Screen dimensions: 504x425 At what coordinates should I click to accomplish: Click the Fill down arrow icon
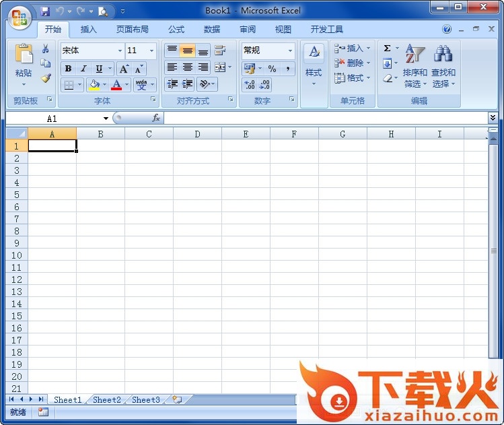[388, 63]
